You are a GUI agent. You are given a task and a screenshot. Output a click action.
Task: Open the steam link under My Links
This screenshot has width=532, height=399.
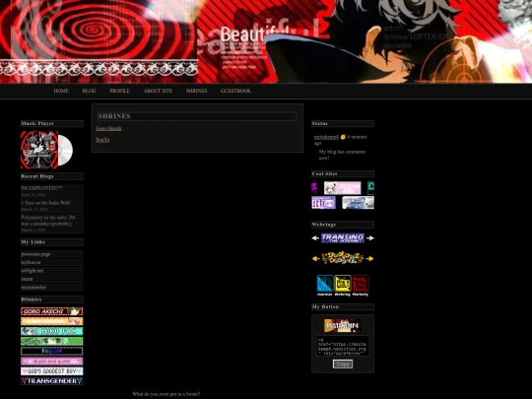pos(27,279)
